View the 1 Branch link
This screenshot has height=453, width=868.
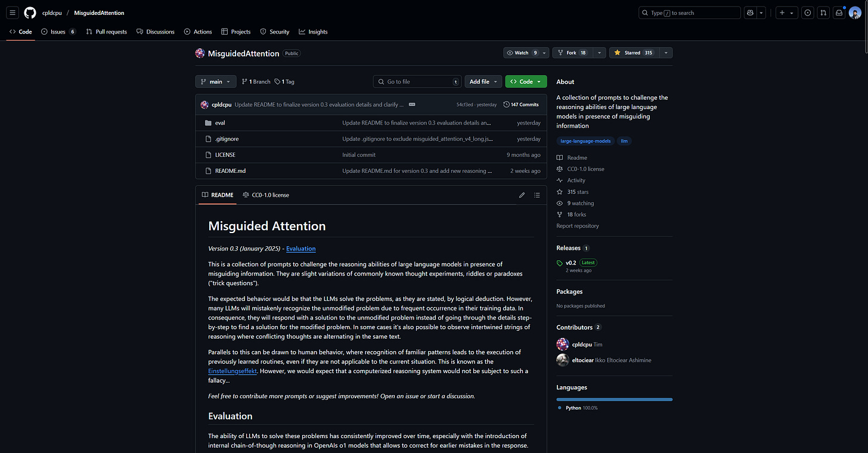coord(256,82)
